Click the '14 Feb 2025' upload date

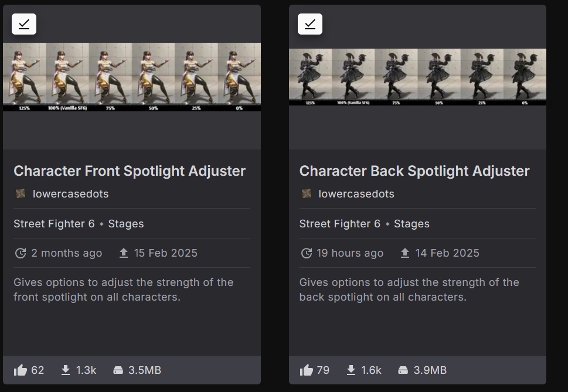point(447,253)
